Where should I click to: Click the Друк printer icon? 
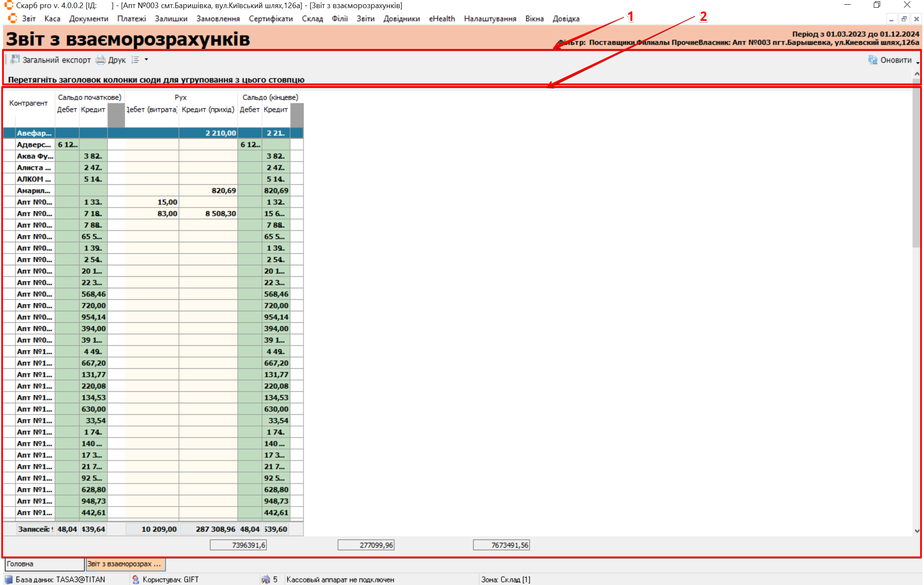(100, 60)
